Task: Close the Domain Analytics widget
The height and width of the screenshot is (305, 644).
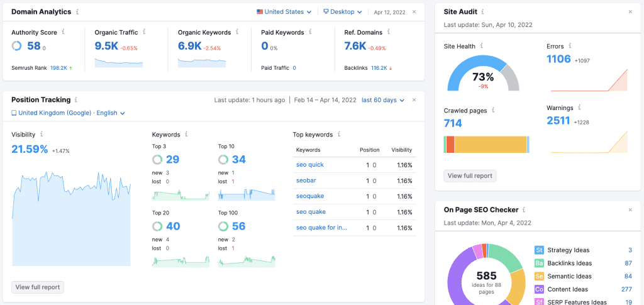Action: (x=414, y=12)
